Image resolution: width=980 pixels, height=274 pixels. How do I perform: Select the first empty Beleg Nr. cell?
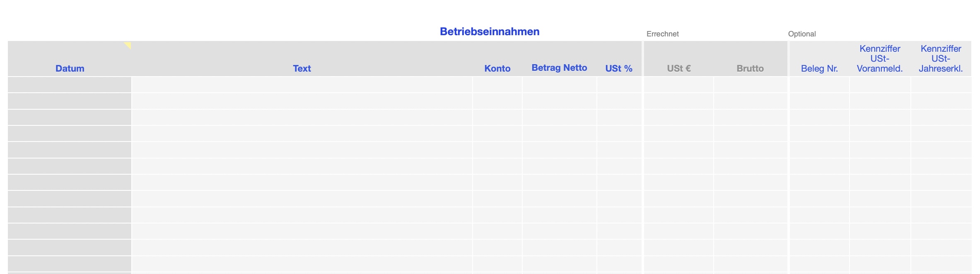pyautogui.click(x=819, y=85)
